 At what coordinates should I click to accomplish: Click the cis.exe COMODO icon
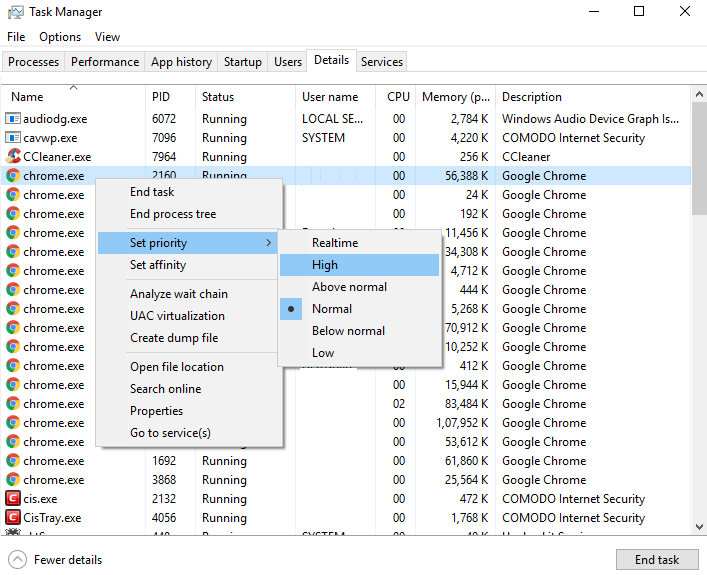(13, 498)
